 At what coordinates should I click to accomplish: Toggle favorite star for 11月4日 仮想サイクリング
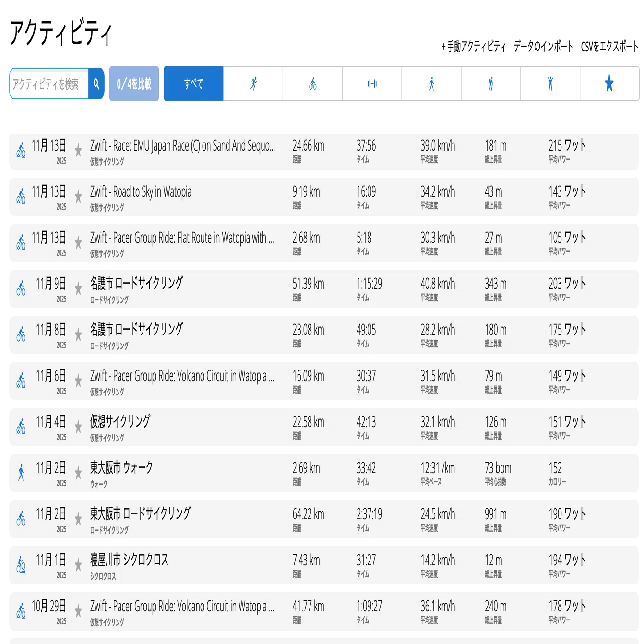pos(78,427)
